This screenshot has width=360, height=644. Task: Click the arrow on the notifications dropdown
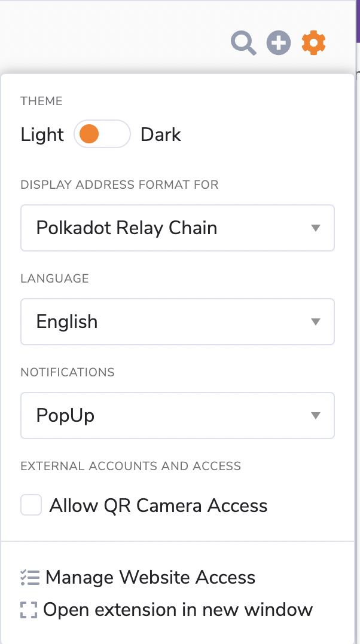[316, 416]
